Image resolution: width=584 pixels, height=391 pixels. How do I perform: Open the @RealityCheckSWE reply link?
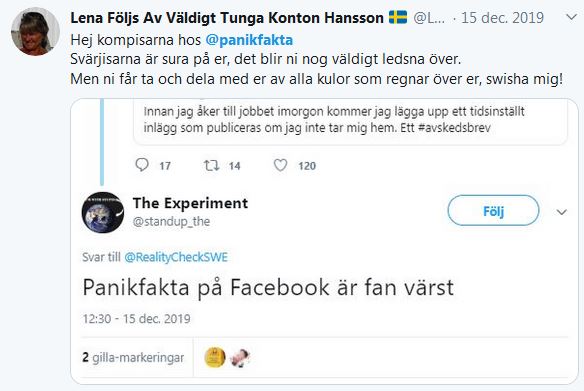tap(176, 257)
